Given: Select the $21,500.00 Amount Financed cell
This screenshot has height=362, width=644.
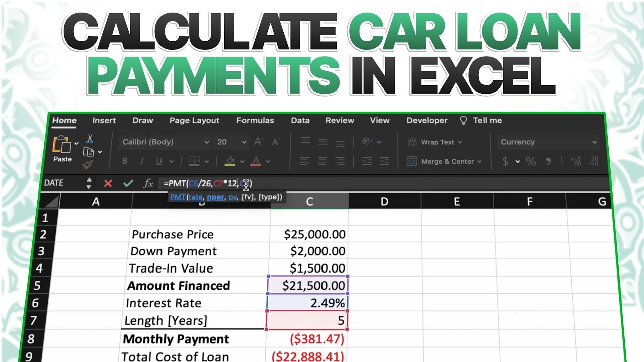Looking at the screenshot, I should 309,286.
